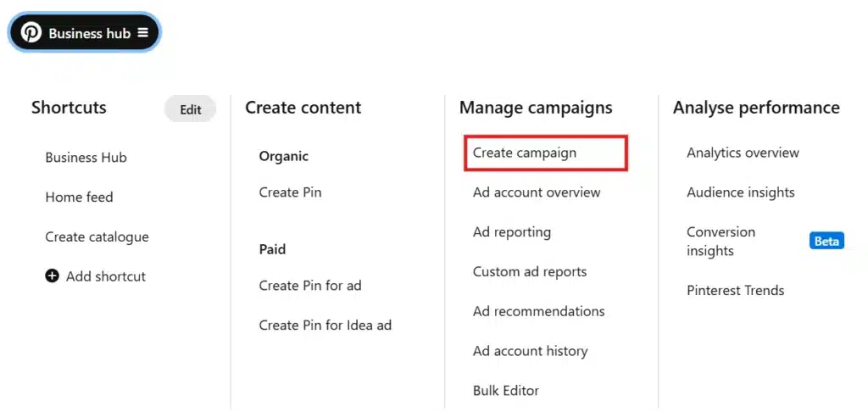View Ad recommendations
The image size is (868, 412).
538,311
